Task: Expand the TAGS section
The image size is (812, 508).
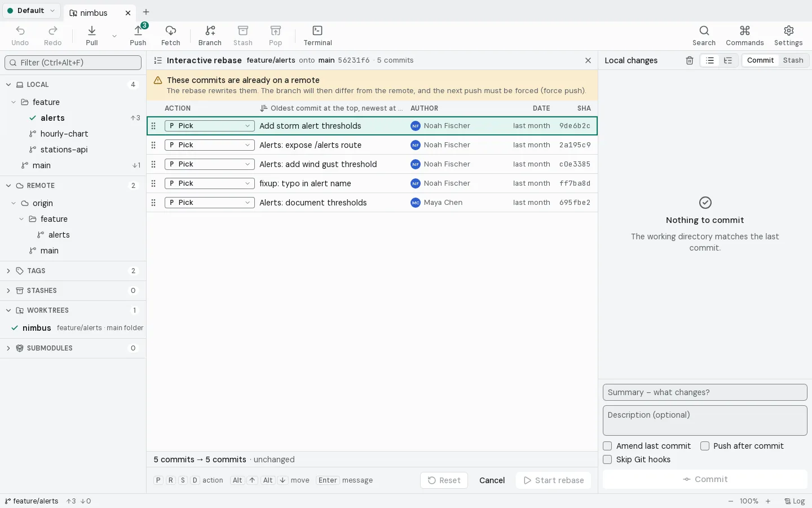Action: [x=8, y=271]
